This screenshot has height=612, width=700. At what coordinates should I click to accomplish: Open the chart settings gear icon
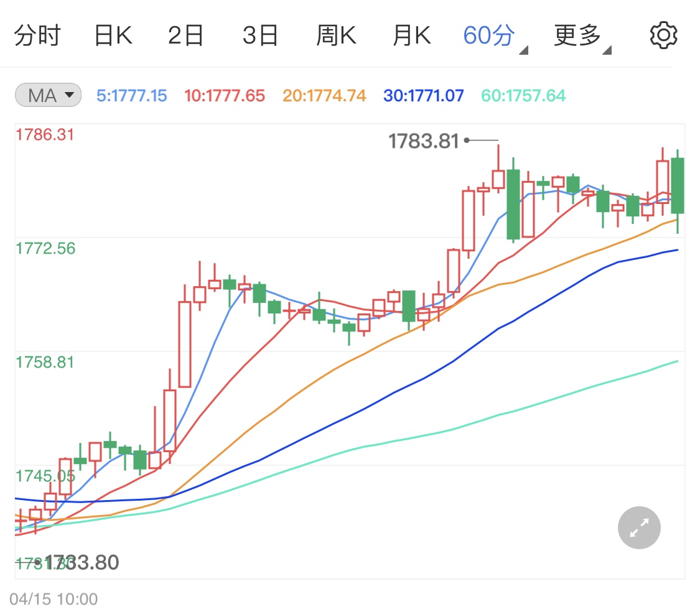click(x=663, y=35)
